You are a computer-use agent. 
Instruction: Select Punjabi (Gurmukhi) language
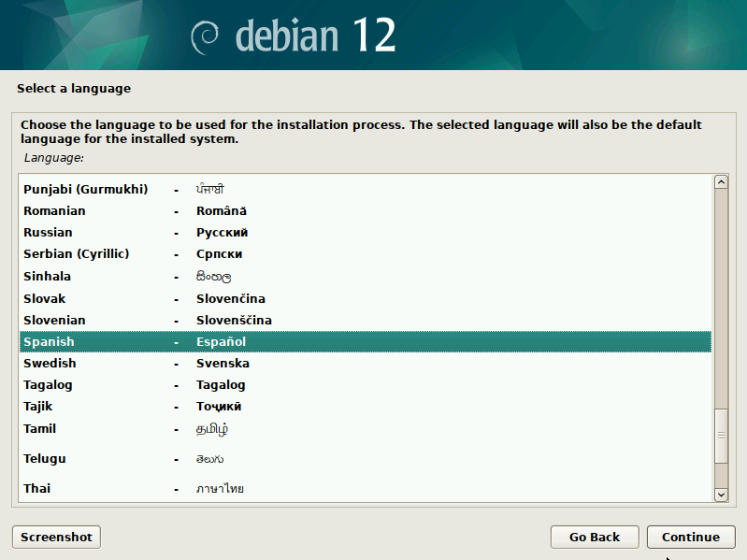[85, 190]
